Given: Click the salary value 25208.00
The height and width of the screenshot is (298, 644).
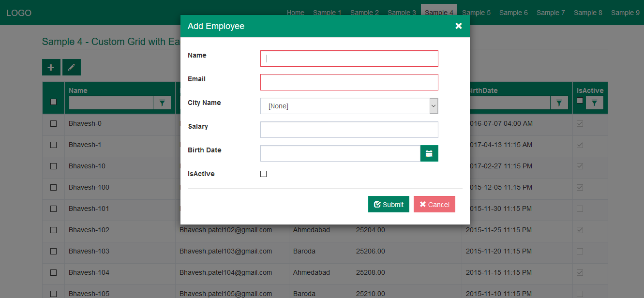Looking at the screenshot, I should coord(371,272).
